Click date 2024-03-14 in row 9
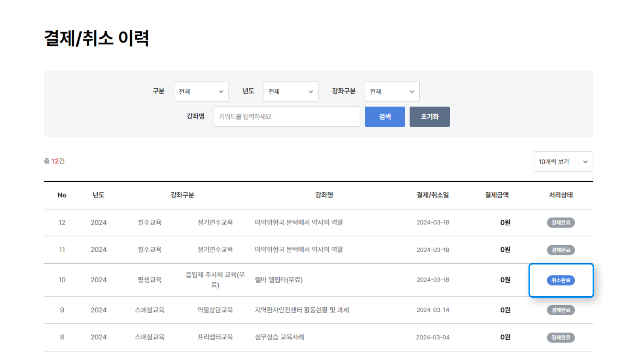Image resolution: width=644 pixels, height=354 pixels. pos(433,310)
